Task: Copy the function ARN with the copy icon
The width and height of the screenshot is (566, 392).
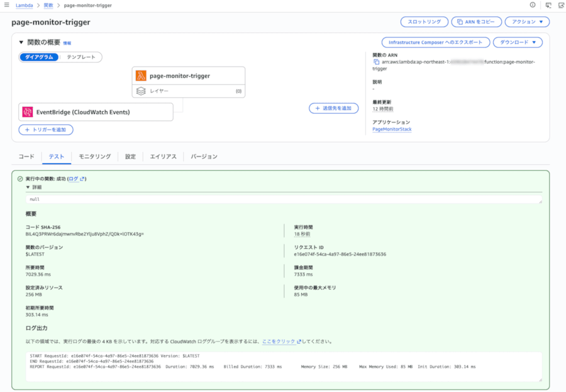Action: coord(376,62)
